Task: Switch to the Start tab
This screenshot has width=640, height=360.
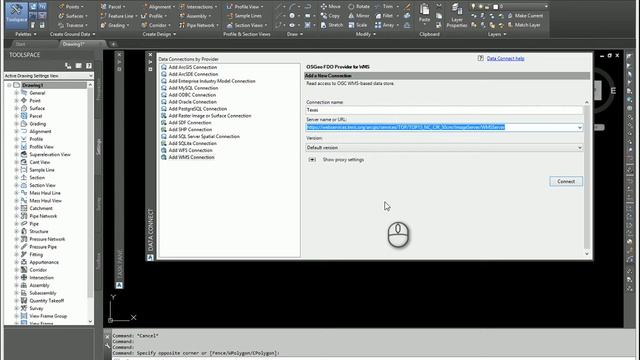Action: [20, 44]
